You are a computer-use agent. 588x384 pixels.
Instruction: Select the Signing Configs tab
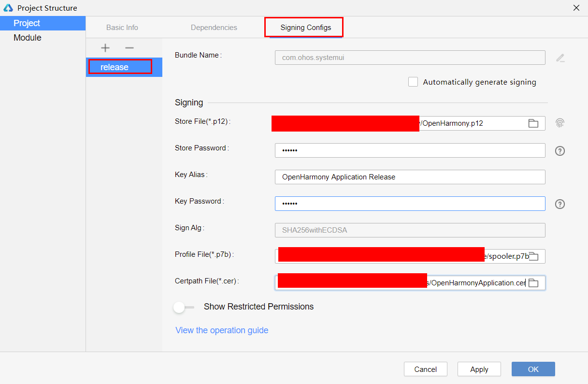(x=305, y=28)
